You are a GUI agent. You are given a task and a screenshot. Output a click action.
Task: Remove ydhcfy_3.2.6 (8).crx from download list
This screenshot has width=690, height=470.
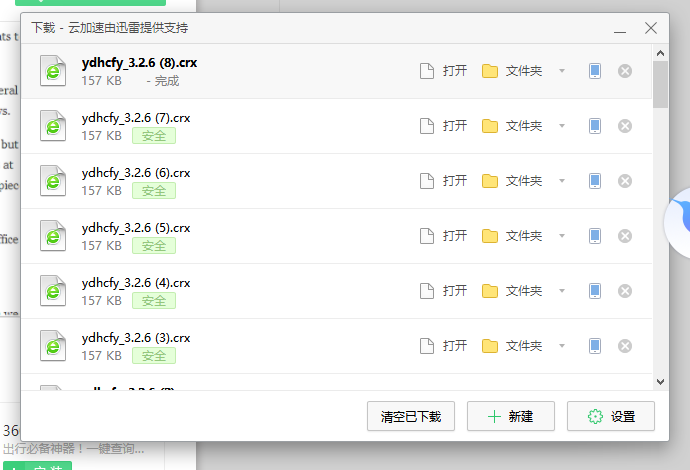[x=625, y=71]
